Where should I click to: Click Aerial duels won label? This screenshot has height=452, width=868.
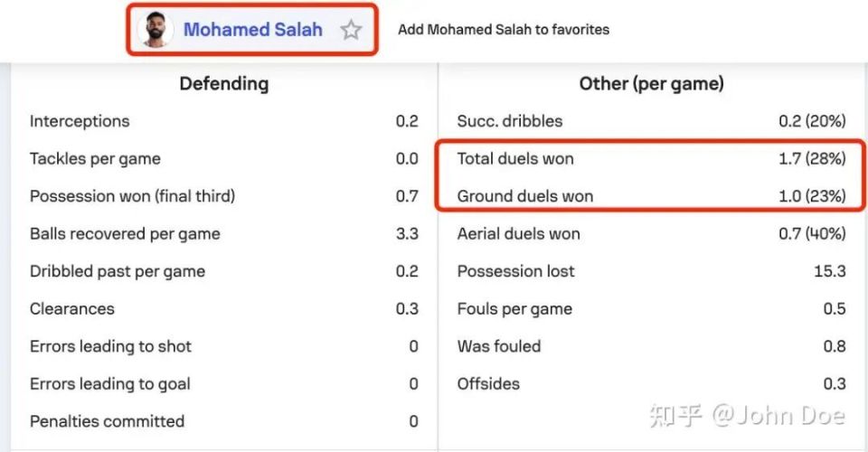pyautogui.click(x=519, y=233)
